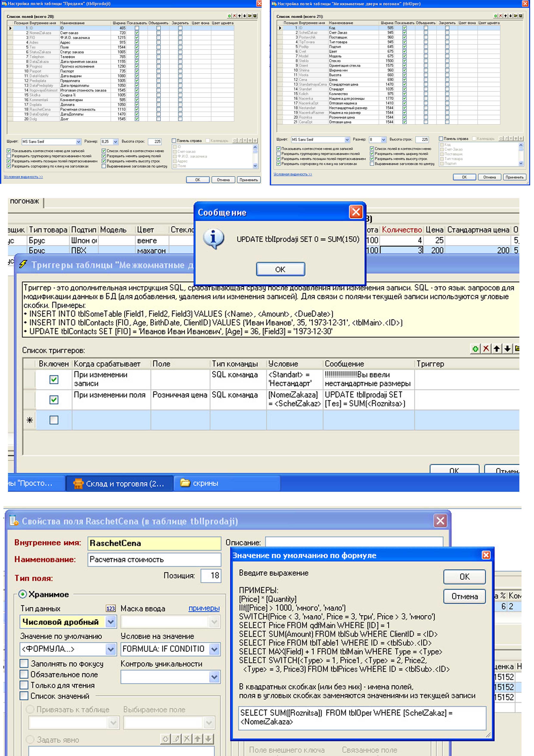Expand <ФОРМУЛА...> default value dropdown
The width and height of the screenshot is (534, 756).
[111, 649]
